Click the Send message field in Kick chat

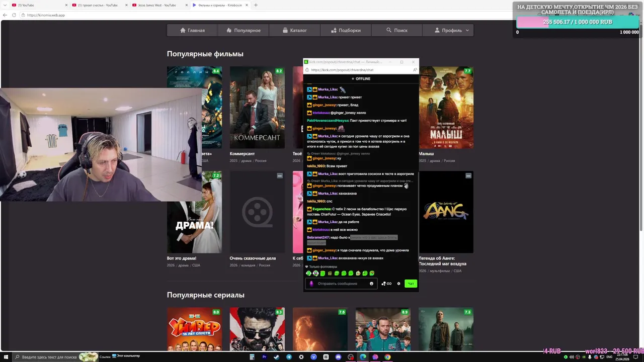coord(341,284)
